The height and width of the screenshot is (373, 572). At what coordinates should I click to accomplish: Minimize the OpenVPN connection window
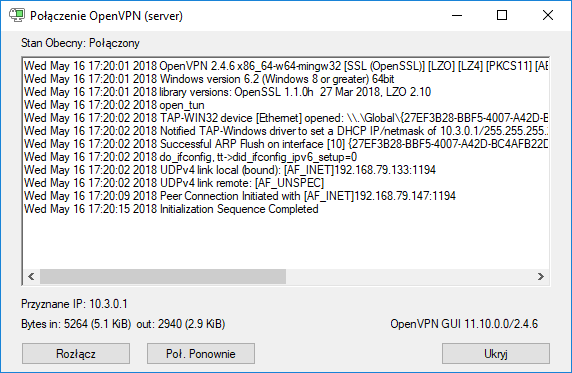[x=457, y=15]
